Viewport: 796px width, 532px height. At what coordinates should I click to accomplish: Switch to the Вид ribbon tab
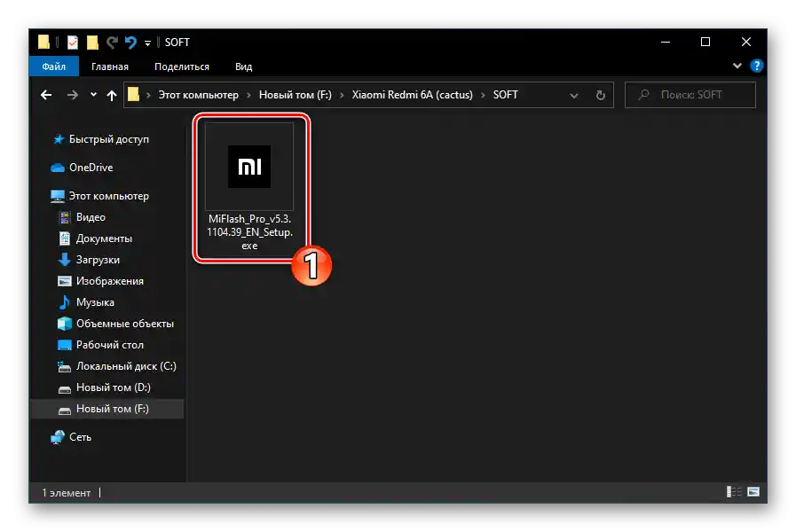tap(242, 66)
